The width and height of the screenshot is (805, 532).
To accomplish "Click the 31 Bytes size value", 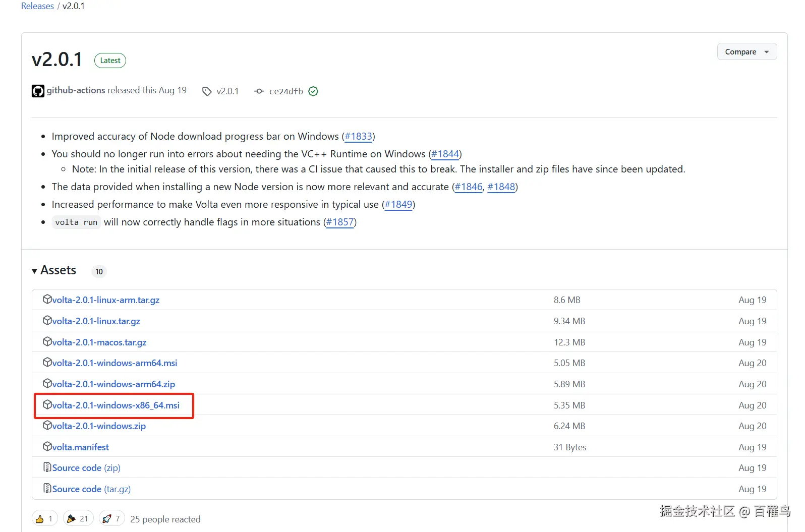I will coord(570,447).
